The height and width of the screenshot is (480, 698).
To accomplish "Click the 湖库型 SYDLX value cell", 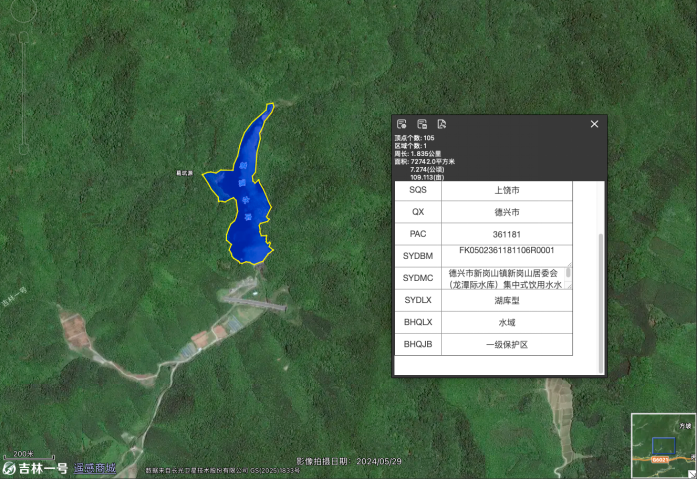I will tap(507, 301).
